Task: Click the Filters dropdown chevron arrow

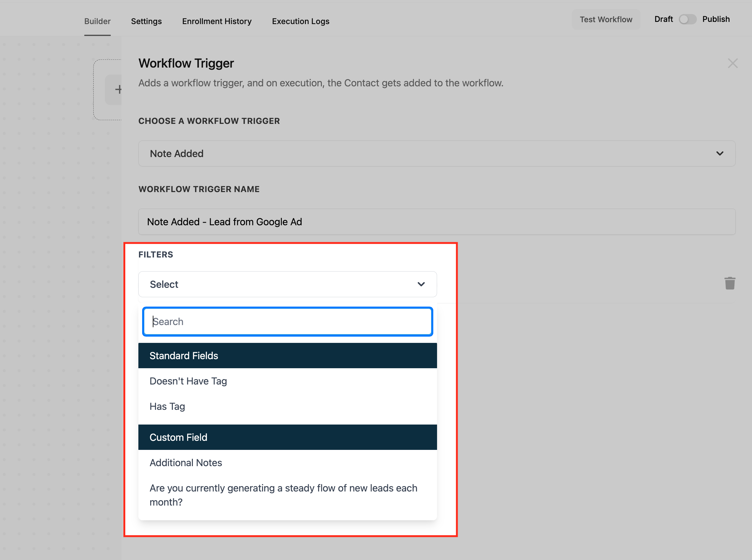Action: coord(421,284)
